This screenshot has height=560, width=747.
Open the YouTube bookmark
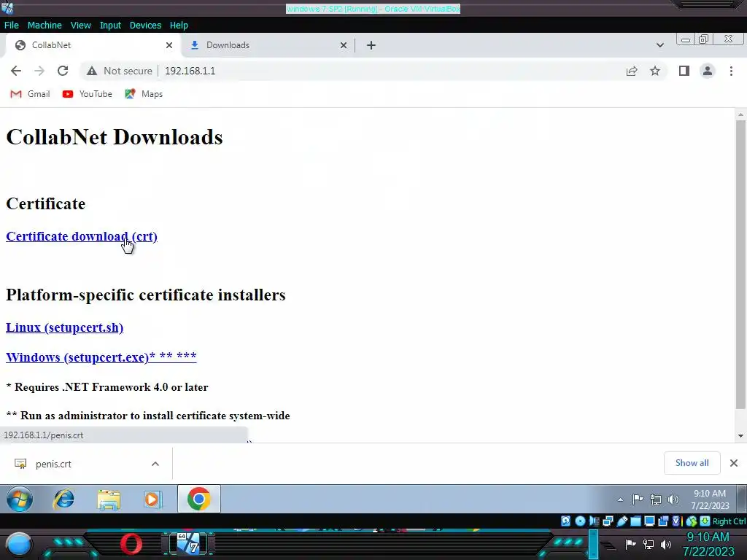pos(88,94)
